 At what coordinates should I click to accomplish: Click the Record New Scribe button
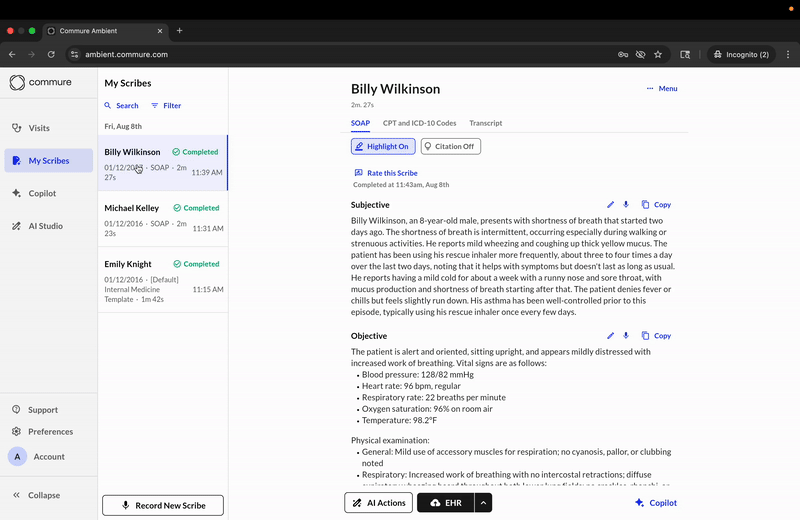click(163, 505)
